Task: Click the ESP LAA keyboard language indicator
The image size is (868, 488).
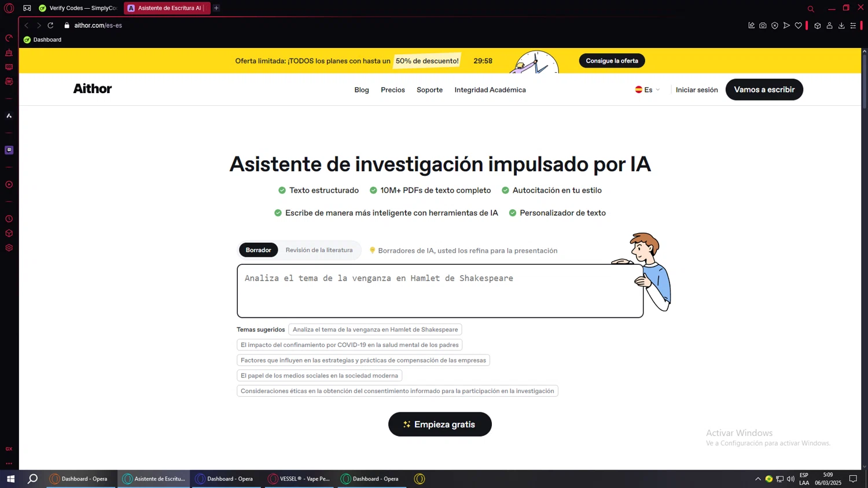Action: [804, 479]
